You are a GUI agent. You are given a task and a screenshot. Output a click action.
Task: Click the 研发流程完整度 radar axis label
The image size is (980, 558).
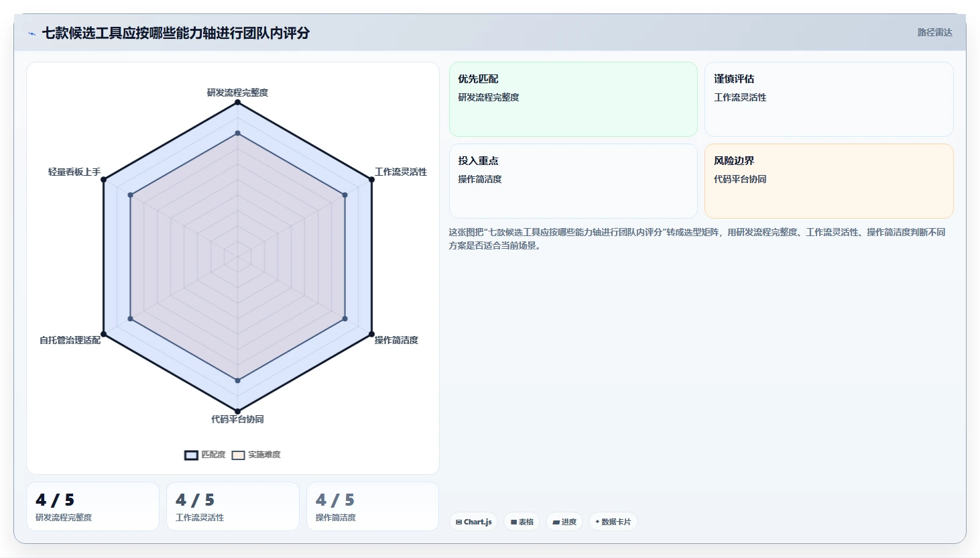point(237,93)
